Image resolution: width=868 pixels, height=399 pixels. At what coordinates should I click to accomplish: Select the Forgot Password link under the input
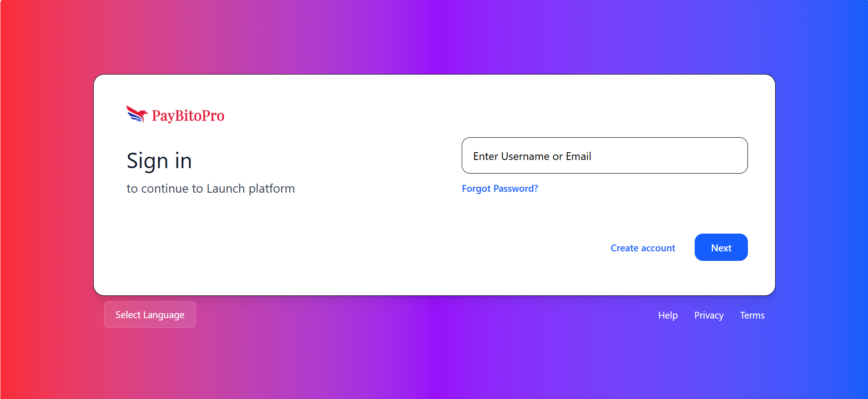pyautogui.click(x=500, y=188)
